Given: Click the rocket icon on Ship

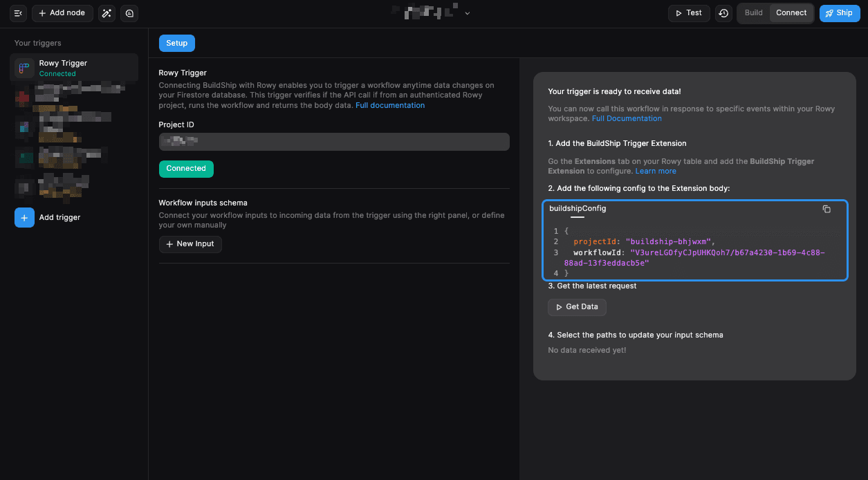Looking at the screenshot, I should tap(830, 13).
